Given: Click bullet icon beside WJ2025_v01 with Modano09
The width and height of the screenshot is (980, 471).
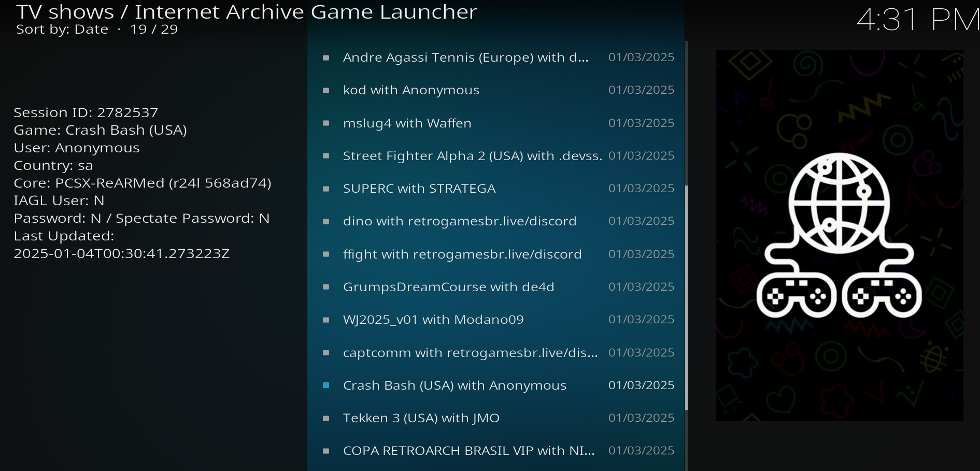Looking at the screenshot, I should [x=326, y=320].
